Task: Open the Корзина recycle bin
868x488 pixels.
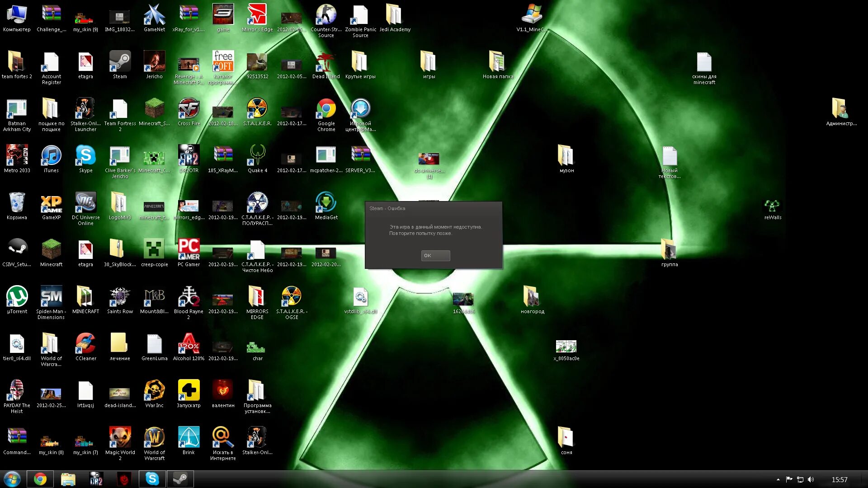Action: [x=17, y=202]
